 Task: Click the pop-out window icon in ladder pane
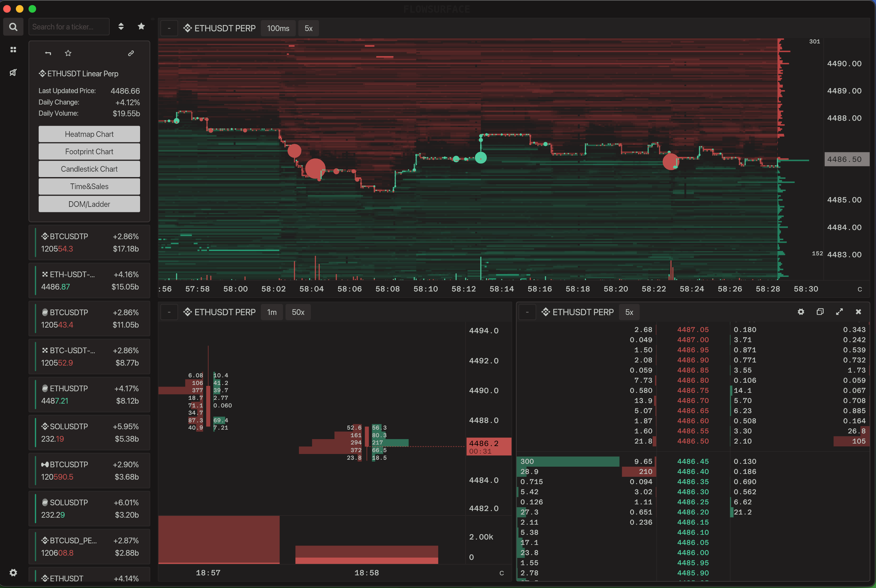[820, 312]
